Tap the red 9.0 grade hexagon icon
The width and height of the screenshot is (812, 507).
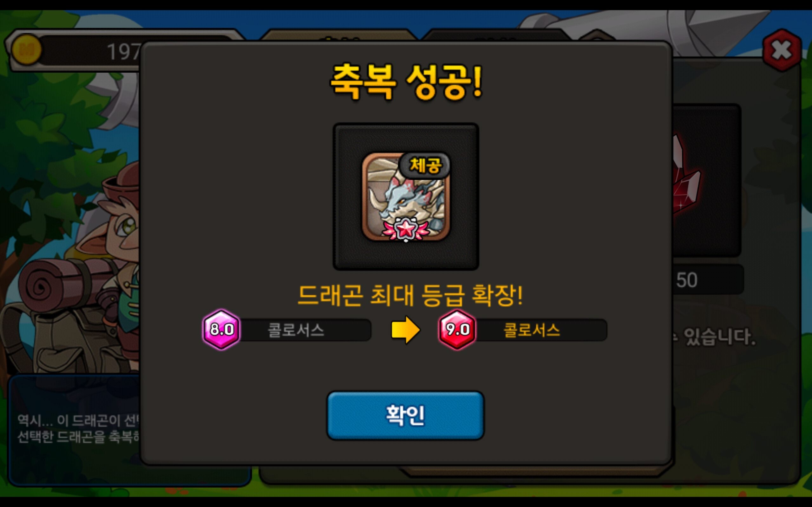point(457,329)
